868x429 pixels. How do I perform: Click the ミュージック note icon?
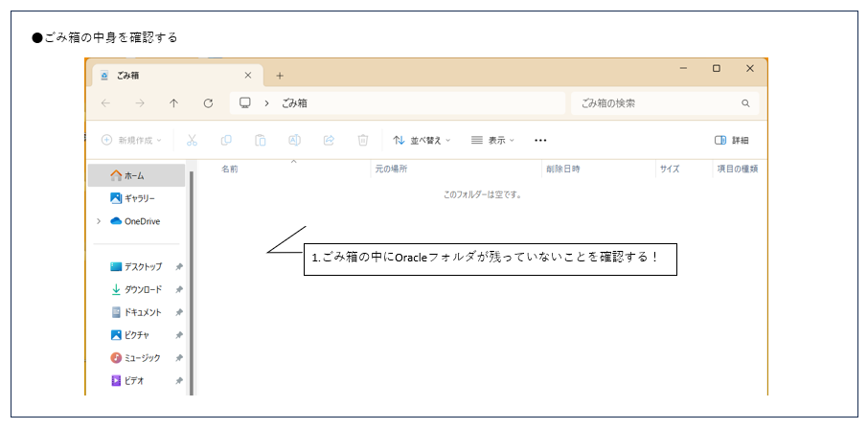tap(116, 358)
